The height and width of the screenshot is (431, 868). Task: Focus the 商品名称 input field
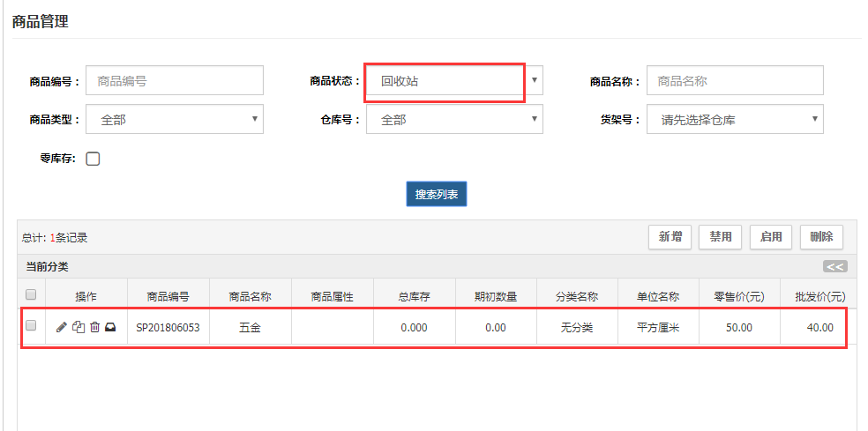pyautogui.click(x=735, y=81)
